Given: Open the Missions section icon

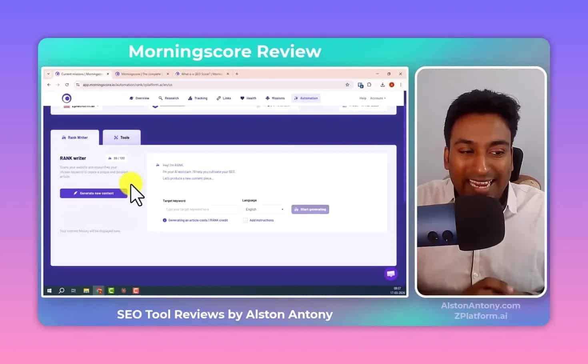Looking at the screenshot, I should [267, 98].
